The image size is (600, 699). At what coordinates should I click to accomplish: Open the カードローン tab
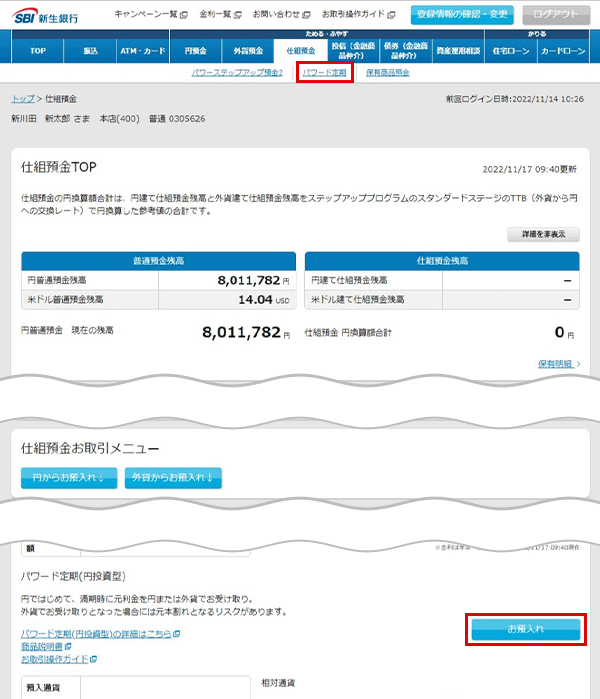[561, 49]
